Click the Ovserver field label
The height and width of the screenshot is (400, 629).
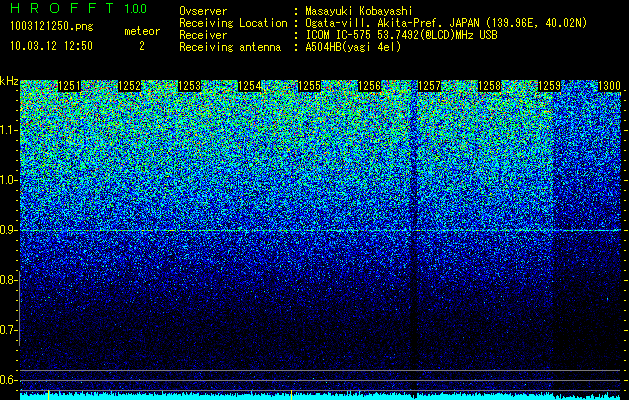pos(203,11)
